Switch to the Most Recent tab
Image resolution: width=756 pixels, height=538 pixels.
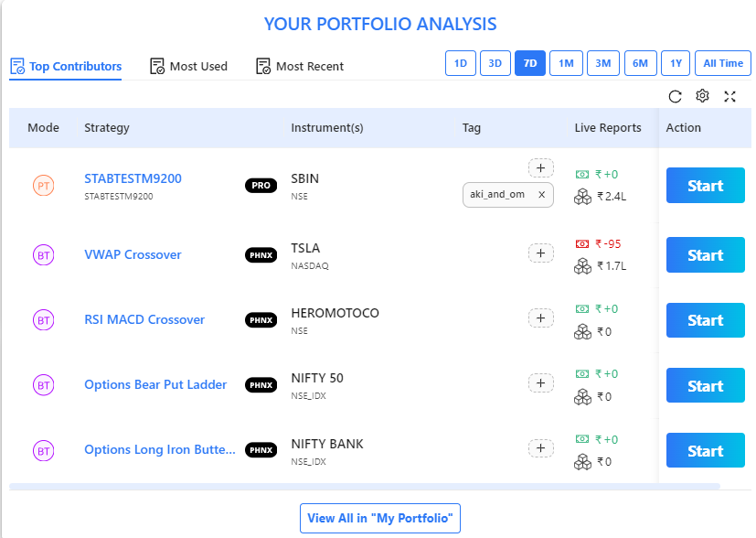tap(300, 66)
